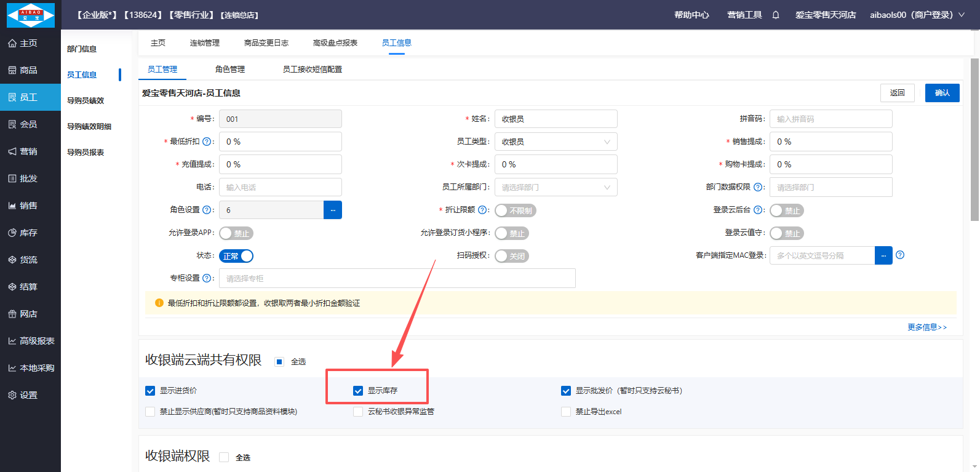Click the 更多信息>> link
980x472 pixels.
[x=927, y=327]
